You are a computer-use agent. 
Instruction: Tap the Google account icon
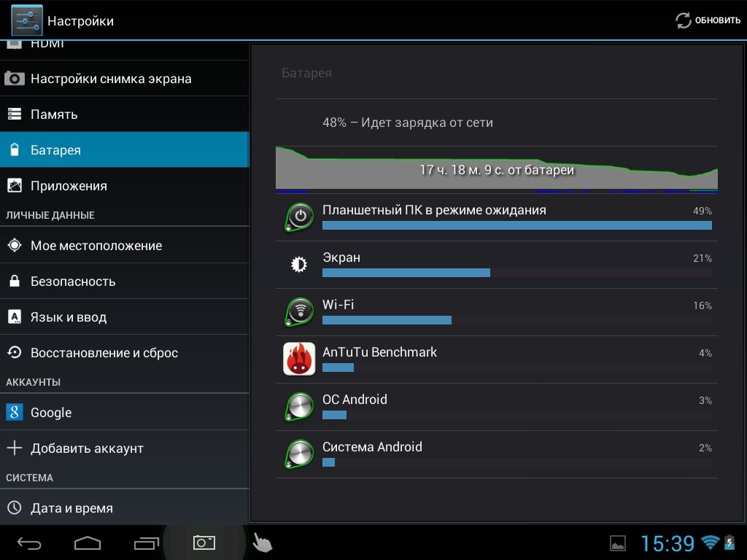15,413
